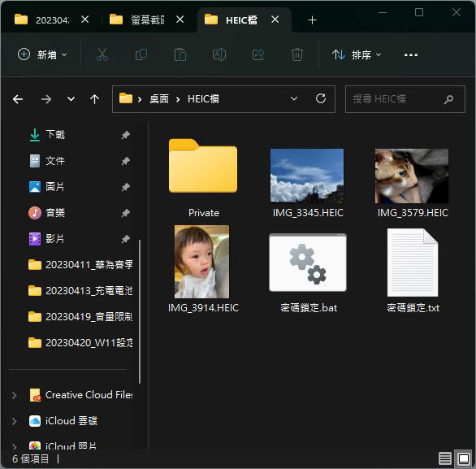The width and height of the screenshot is (476, 469).
Task: Expand the Creative Cloud Files tree node
Action: (14, 395)
